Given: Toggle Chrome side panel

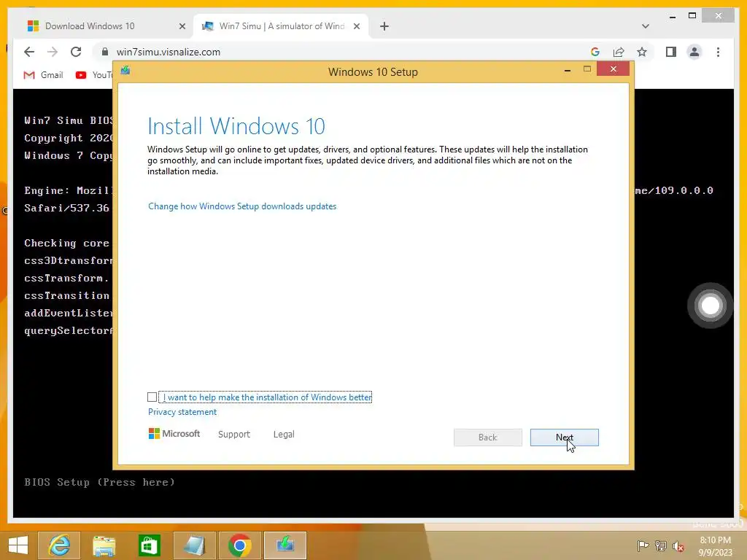Looking at the screenshot, I should pyautogui.click(x=671, y=52).
